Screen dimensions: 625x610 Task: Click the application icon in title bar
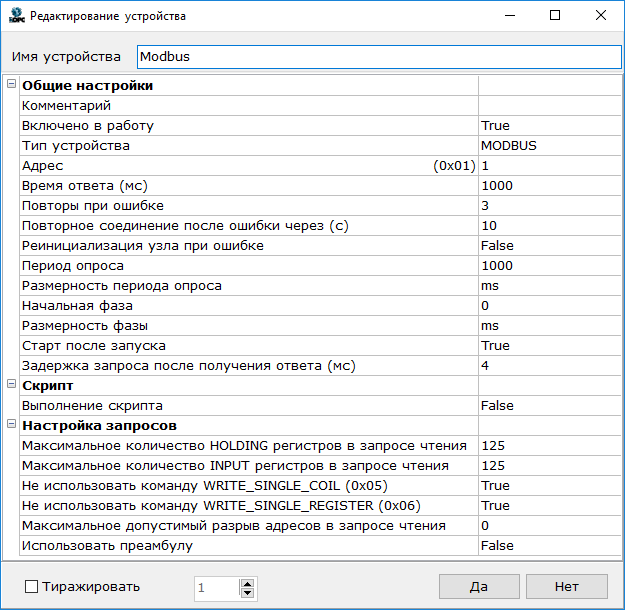pyautogui.click(x=15, y=16)
